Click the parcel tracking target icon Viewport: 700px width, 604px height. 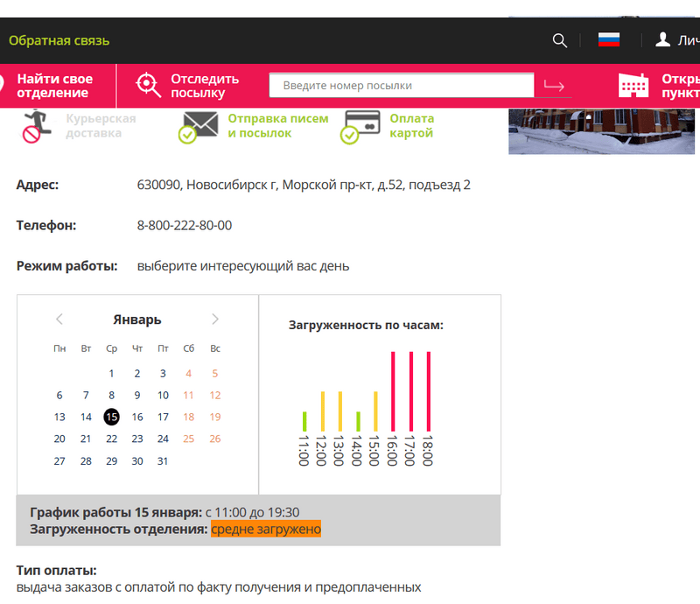[148, 85]
